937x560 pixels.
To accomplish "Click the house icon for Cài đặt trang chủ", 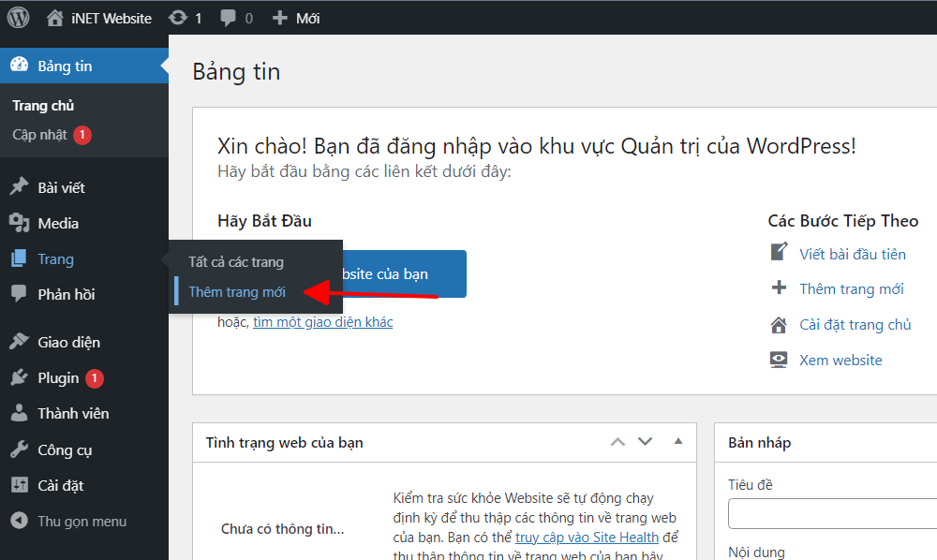I will click(779, 324).
